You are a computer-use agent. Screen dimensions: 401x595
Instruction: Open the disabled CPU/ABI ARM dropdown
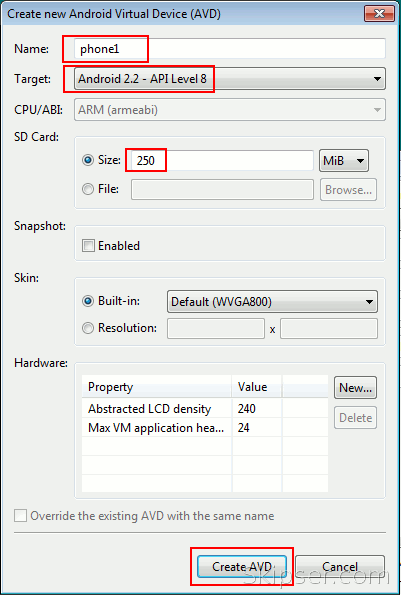coord(230,110)
